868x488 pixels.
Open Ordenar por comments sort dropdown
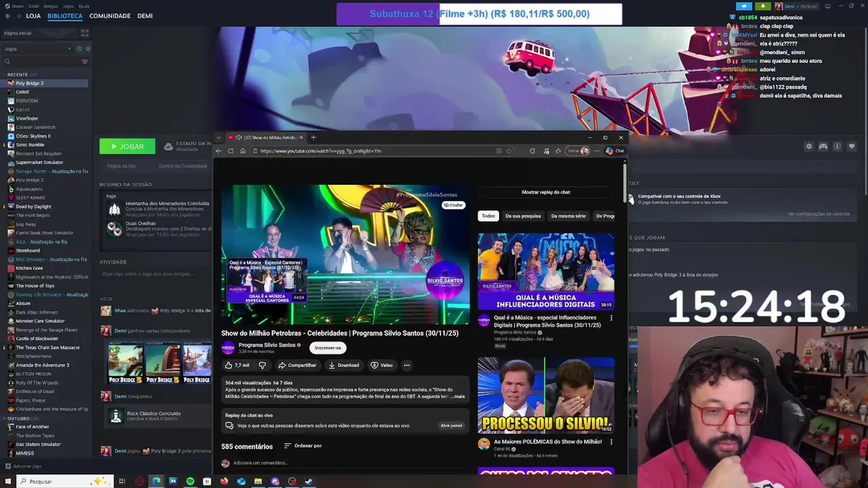[302, 446]
